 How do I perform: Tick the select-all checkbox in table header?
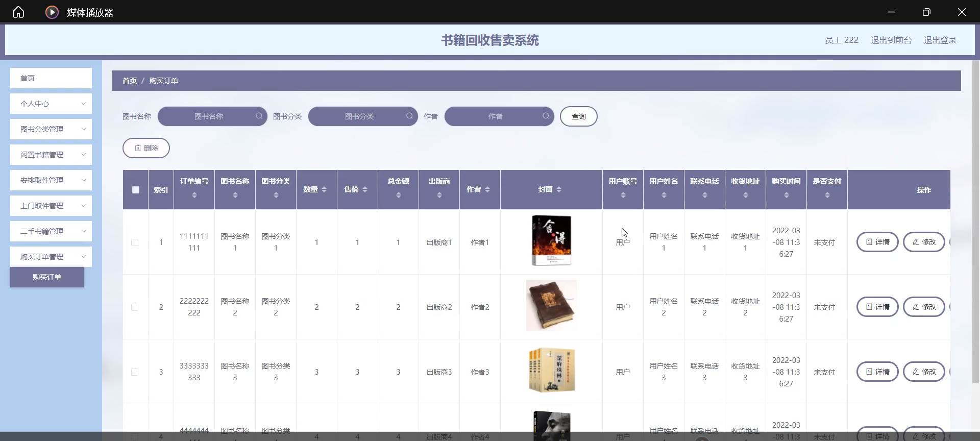pyautogui.click(x=135, y=190)
